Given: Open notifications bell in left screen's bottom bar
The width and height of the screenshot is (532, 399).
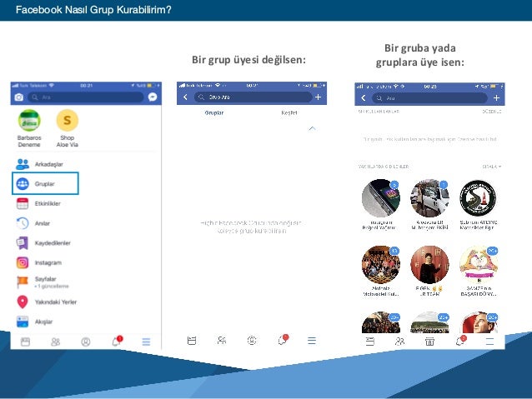Looking at the screenshot, I should click(117, 341).
